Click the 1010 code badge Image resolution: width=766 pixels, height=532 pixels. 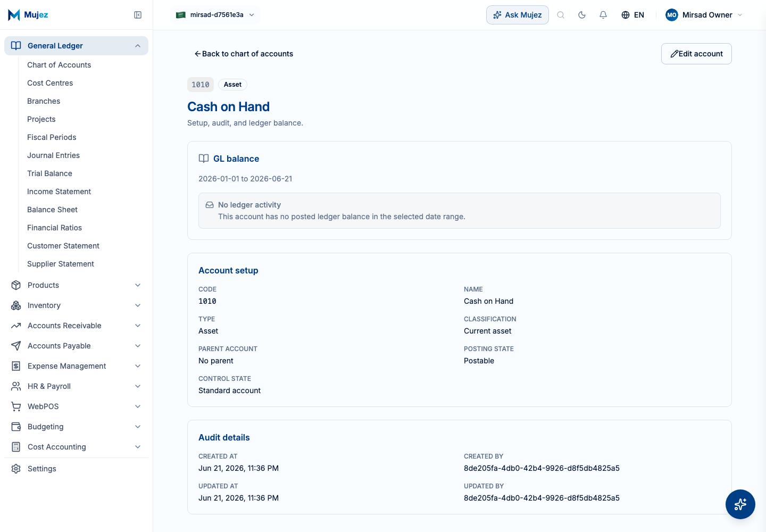[201, 85]
